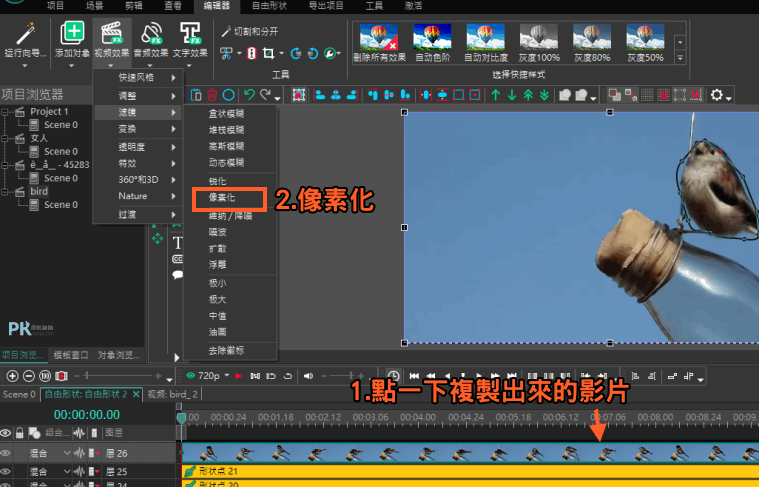Hide layer 26 with its eye icon

point(6,453)
